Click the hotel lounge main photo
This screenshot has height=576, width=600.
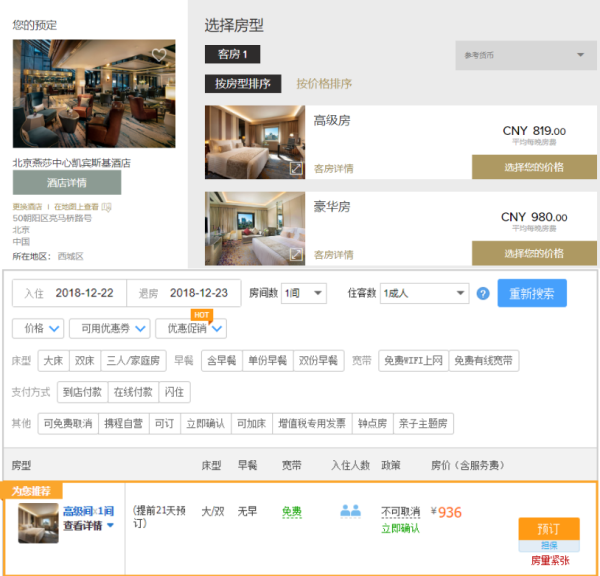point(94,93)
